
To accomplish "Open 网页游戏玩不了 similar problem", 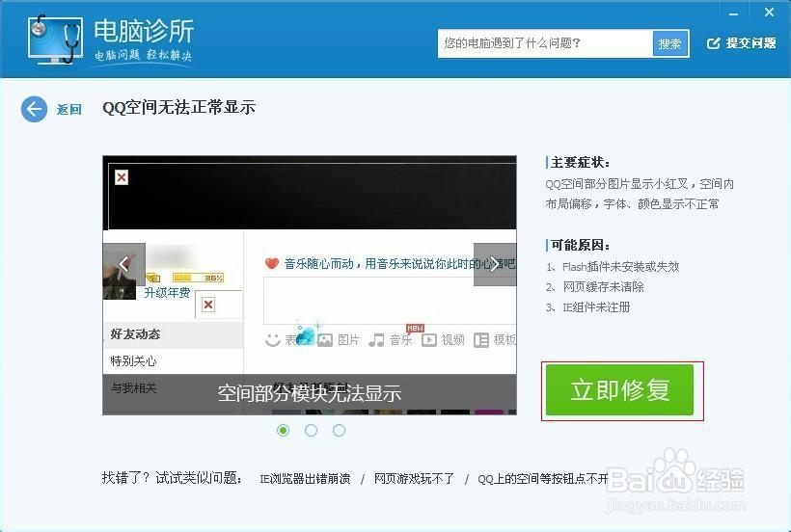I will [414, 479].
